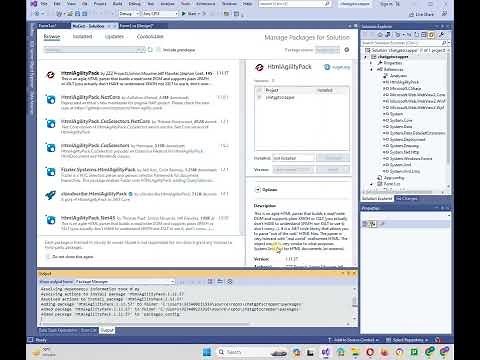Switch to Git Changes tab beside Solution Explorer
The width and height of the screenshot is (480, 360).
(x=406, y=198)
